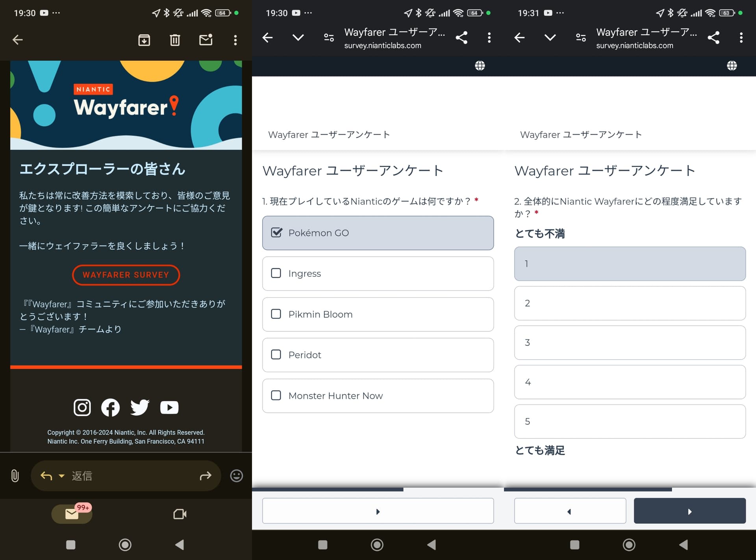Open the Mail tab with 99+ badge
756x560 pixels.
pos(72,514)
